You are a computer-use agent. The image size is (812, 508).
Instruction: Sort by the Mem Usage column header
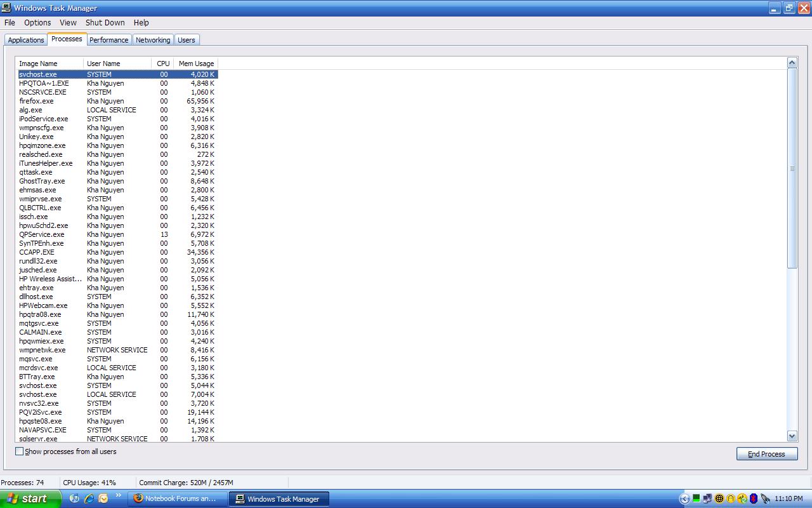point(195,63)
